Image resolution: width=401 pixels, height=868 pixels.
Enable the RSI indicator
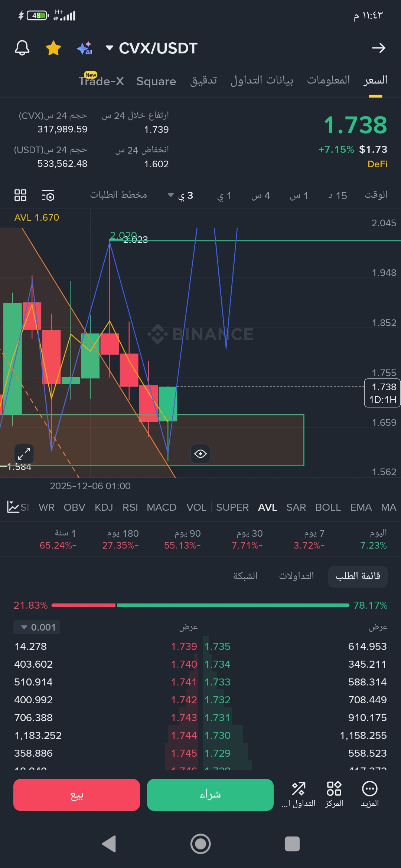[x=130, y=507]
